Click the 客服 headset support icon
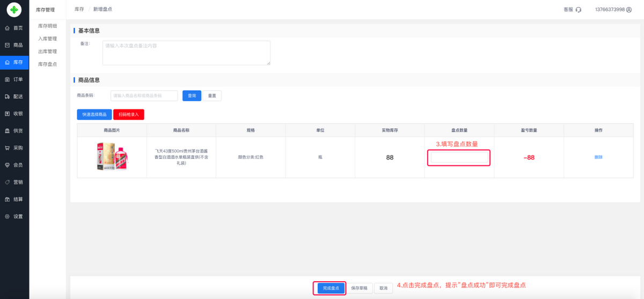 pos(578,10)
